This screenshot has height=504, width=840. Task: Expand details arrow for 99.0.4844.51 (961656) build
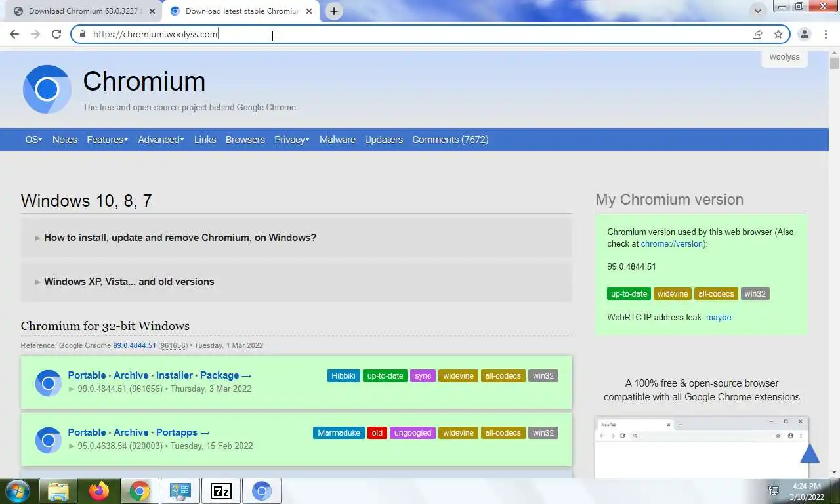[x=72, y=388]
